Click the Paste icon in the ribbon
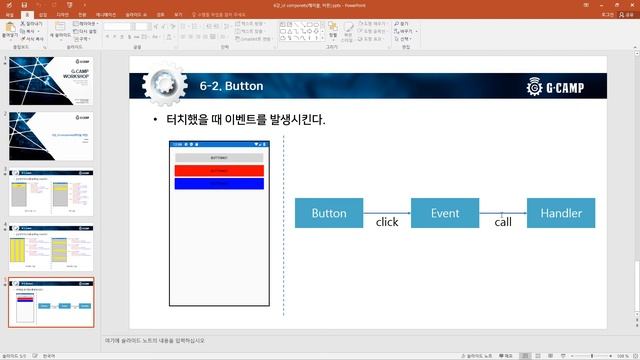The image size is (640, 360). click(x=10, y=27)
